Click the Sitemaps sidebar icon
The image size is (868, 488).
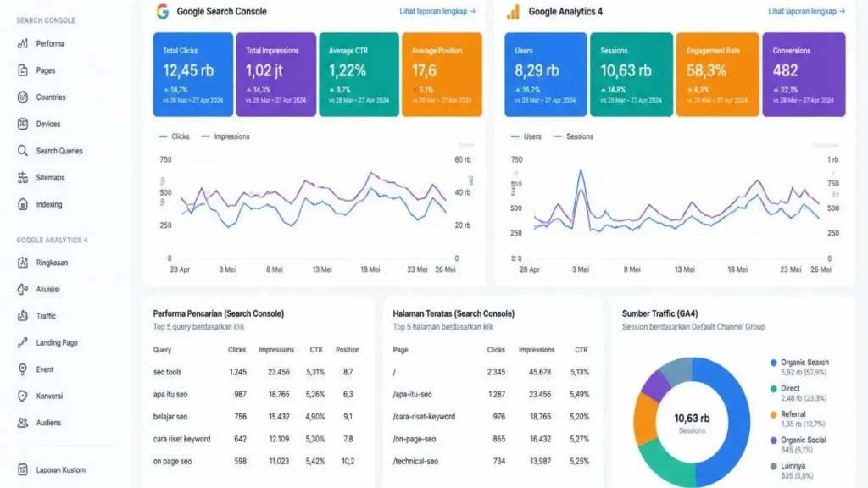[x=23, y=178]
